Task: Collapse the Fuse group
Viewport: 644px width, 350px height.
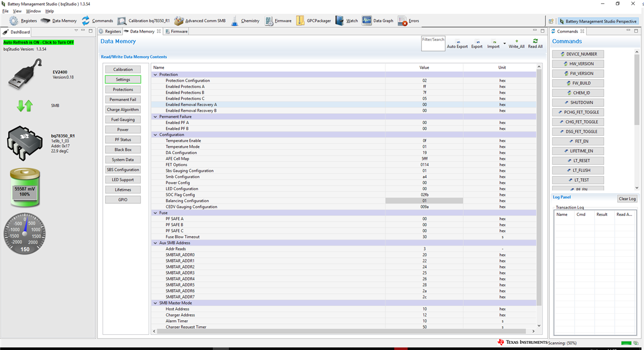Action: [155, 213]
